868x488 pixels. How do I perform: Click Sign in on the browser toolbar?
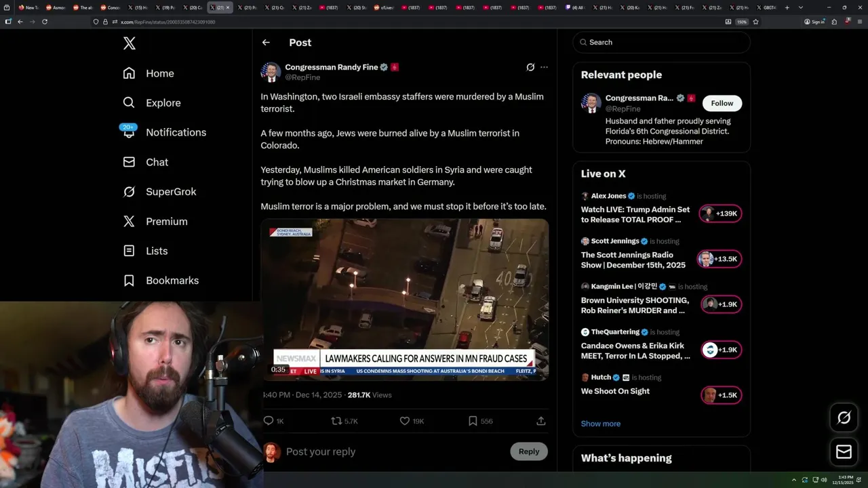[x=814, y=22]
